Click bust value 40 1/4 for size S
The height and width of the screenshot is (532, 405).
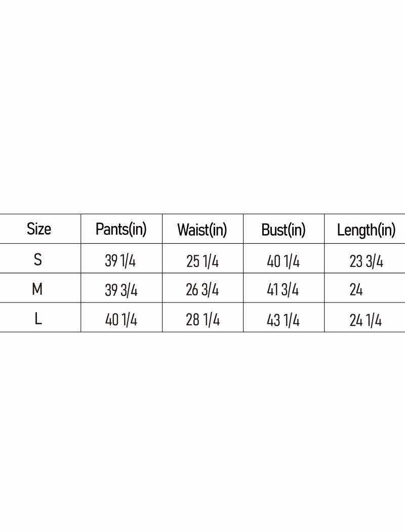(x=283, y=261)
